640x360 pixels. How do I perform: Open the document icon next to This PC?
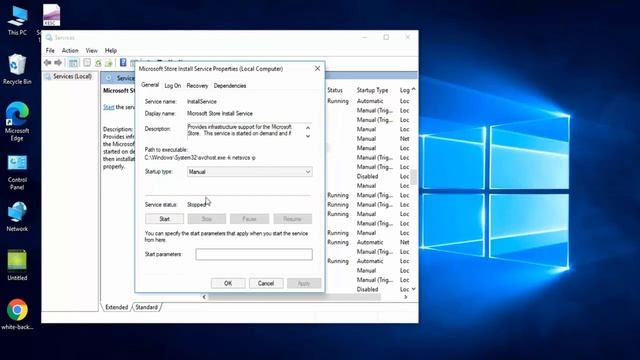pos(51,16)
